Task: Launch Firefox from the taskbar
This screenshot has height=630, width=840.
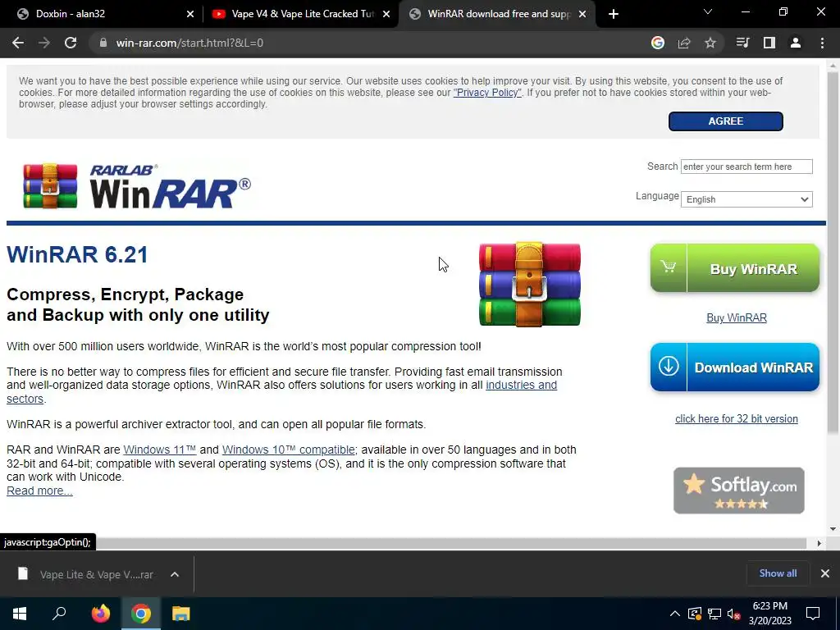Action: [x=100, y=614]
